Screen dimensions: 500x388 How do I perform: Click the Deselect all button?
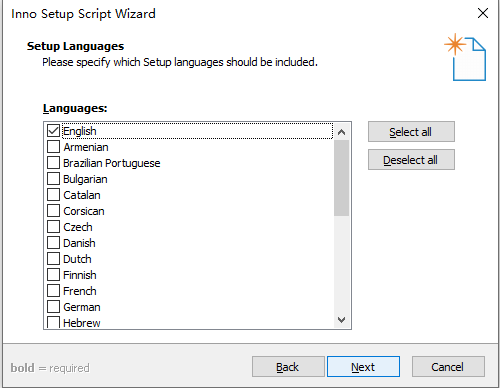(x=411, y=160)
